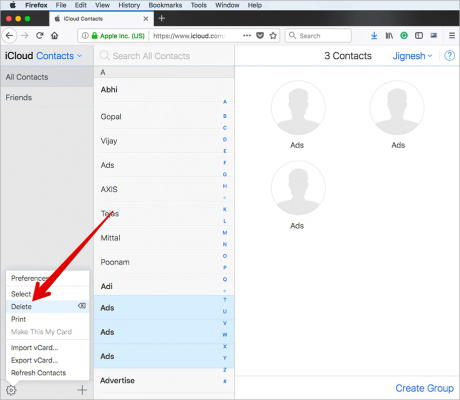
Task: Click the Create Group link
Action: click(424, 388)
